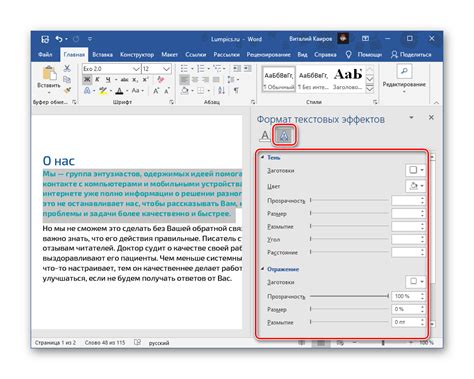Open the Customize Quick Access Toolbar menu

pyautogui.click(x=90, y=39)
